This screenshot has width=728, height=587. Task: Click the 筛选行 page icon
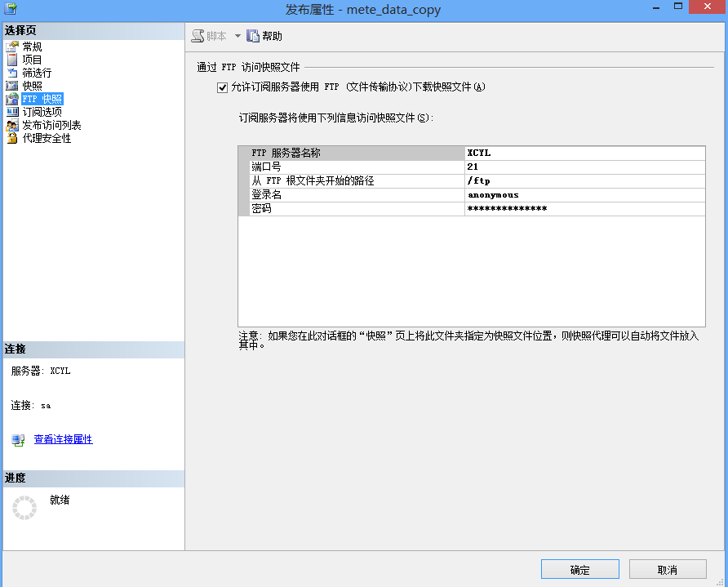(x=12, y=73)
